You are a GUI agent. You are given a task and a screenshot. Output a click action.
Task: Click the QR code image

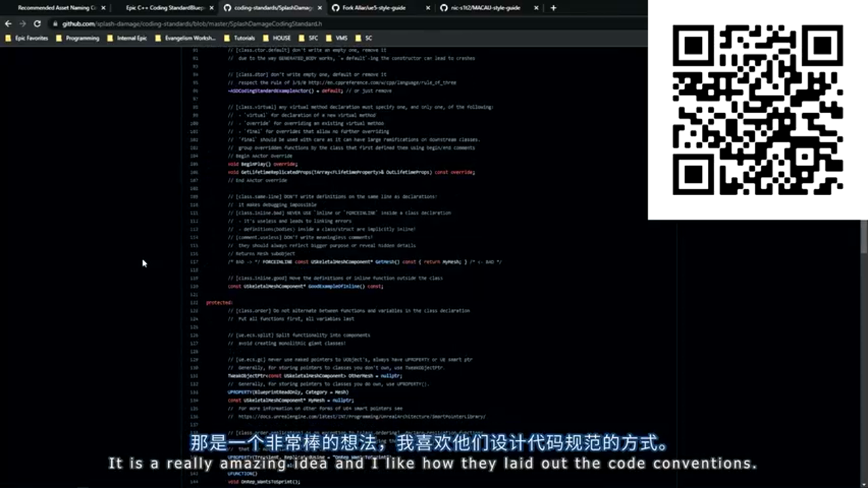[x=757, y=110]
